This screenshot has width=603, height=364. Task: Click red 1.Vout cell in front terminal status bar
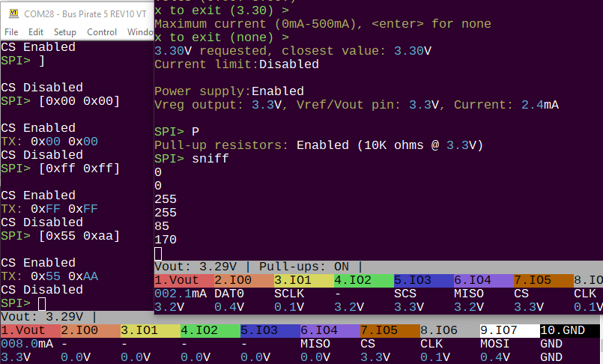pos(184,280)
